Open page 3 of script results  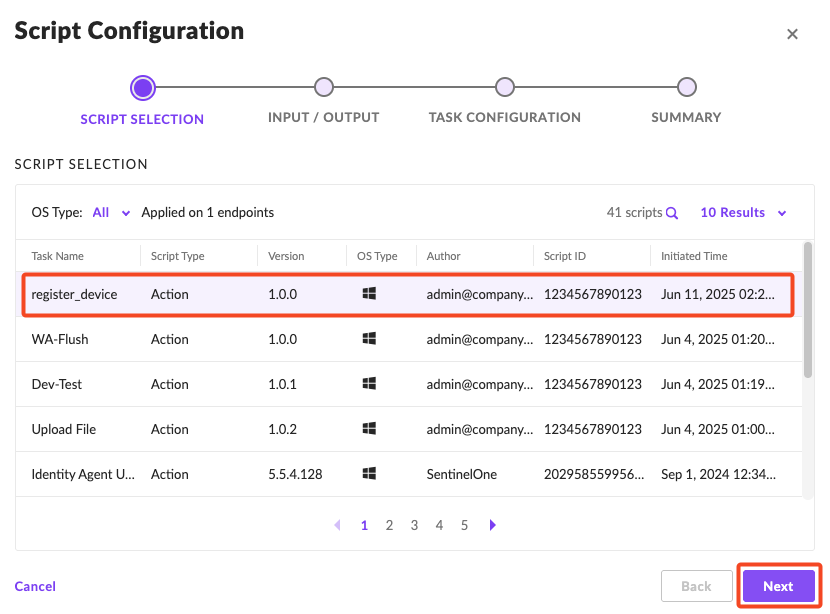tap(414, 525)
